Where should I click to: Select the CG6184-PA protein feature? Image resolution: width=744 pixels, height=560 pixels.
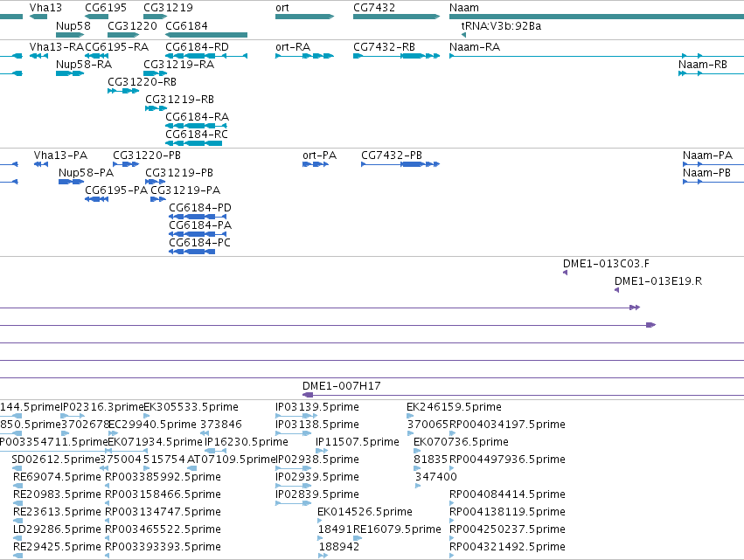pos(198,234)
